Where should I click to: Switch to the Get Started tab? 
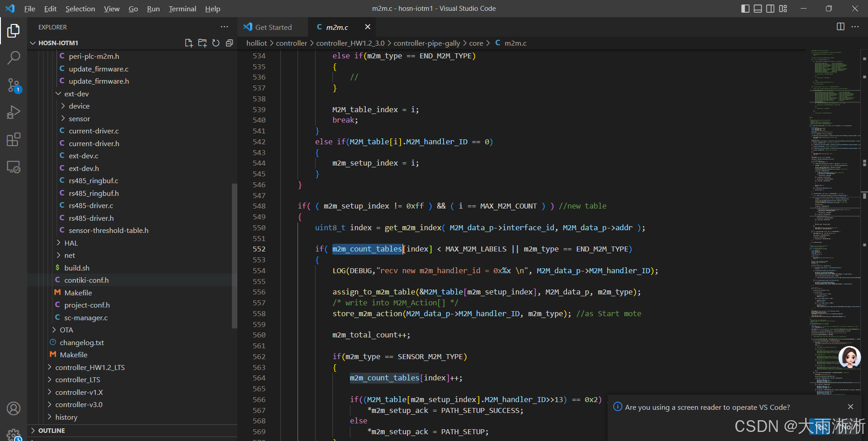click(272, 27)
